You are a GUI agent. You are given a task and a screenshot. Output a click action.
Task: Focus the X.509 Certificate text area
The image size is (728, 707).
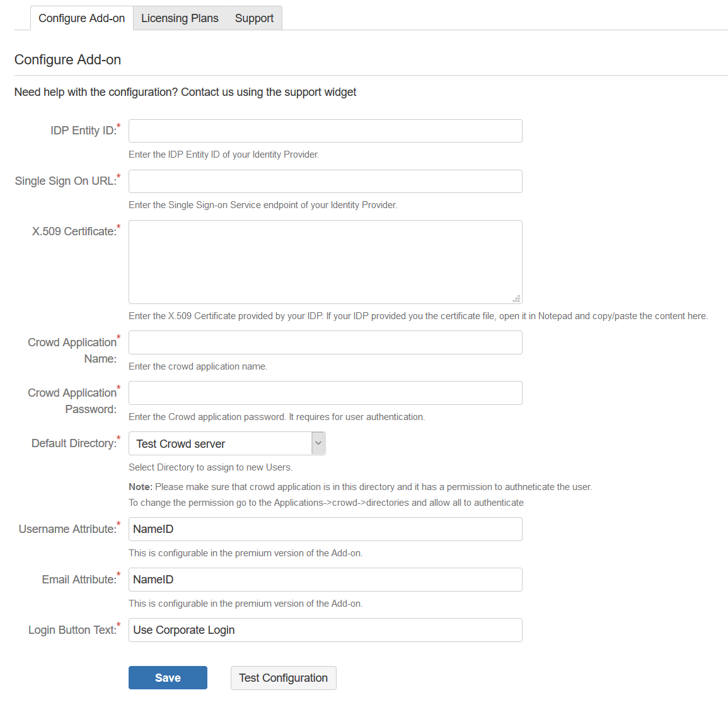coord(325,262)
